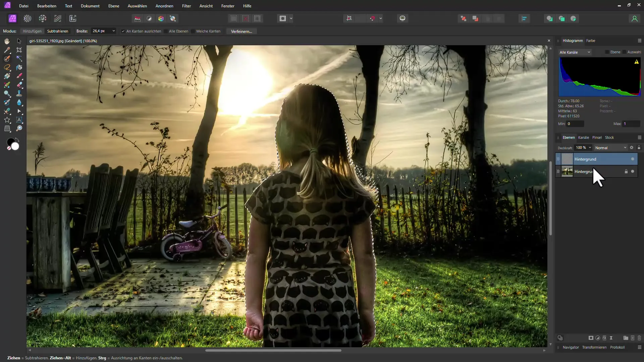The width and height of the screenshot is (644, 362).
Task: Open the account profile icon
Action: click(x=634, y=18)
